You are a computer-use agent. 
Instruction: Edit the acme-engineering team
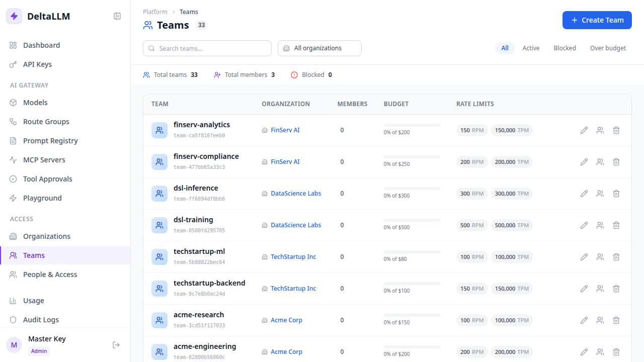pos(584,352)
